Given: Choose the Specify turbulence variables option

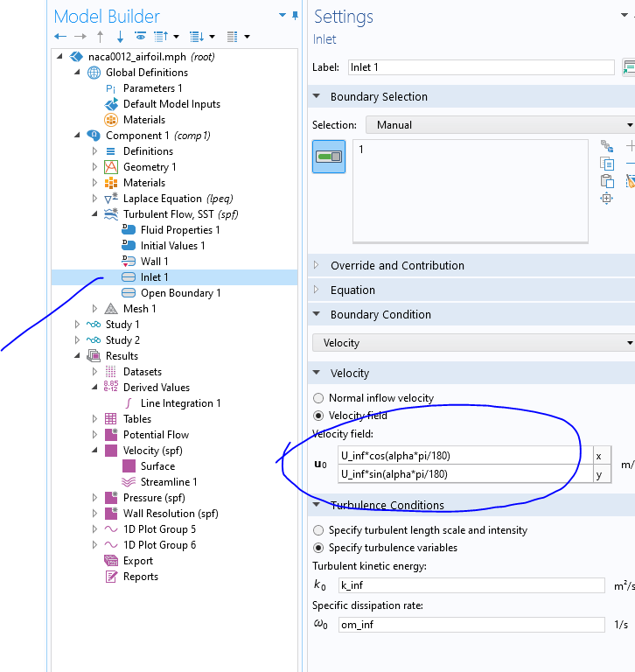Looking at the screenshot, I should click(x=318, y=548).
